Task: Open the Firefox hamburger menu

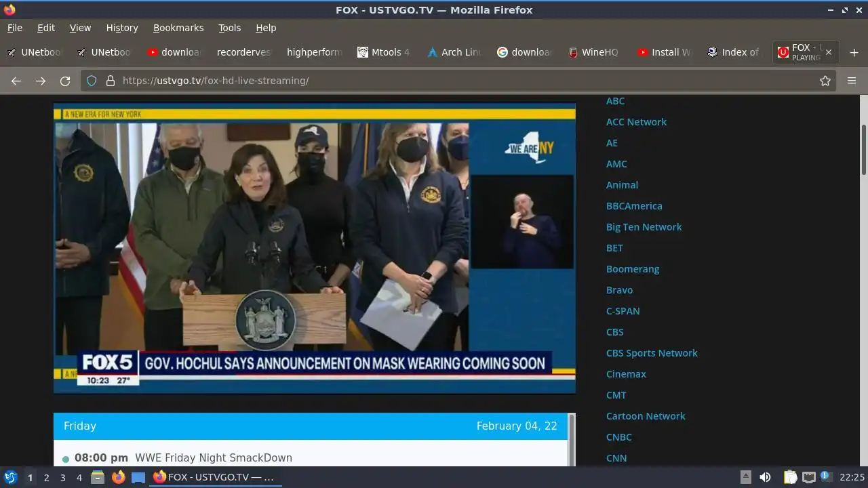Action: [852, 81]
